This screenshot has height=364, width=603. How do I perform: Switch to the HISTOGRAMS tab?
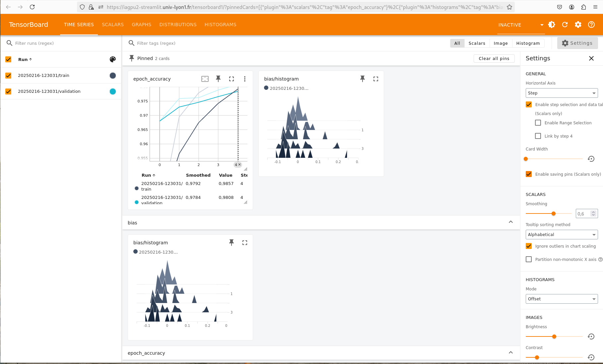(220, 25)
